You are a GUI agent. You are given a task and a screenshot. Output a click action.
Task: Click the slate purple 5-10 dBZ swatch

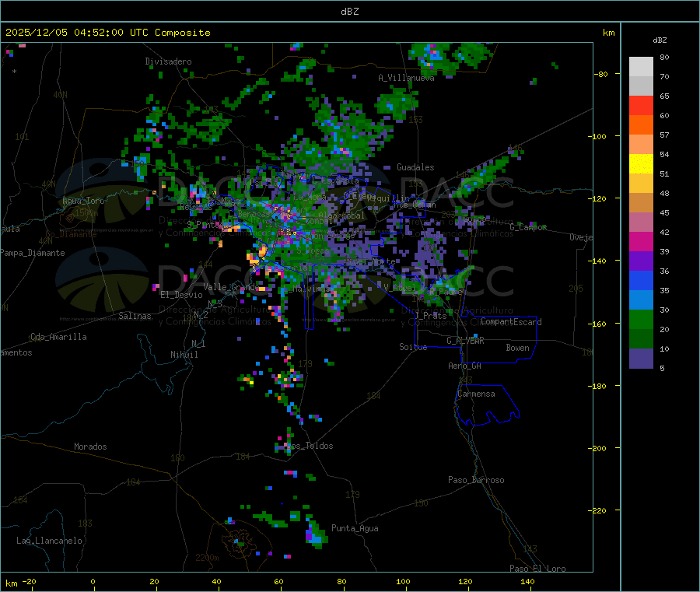click(x=641, y=359)
